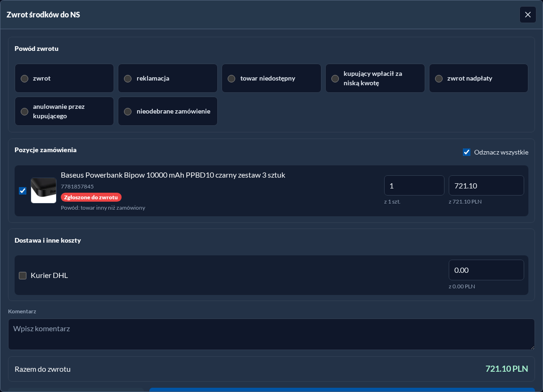Click the 'Zgłoszone do zwrotu' red badge
The width and height of the screenshot is (543, 392).
click(91, 197)
